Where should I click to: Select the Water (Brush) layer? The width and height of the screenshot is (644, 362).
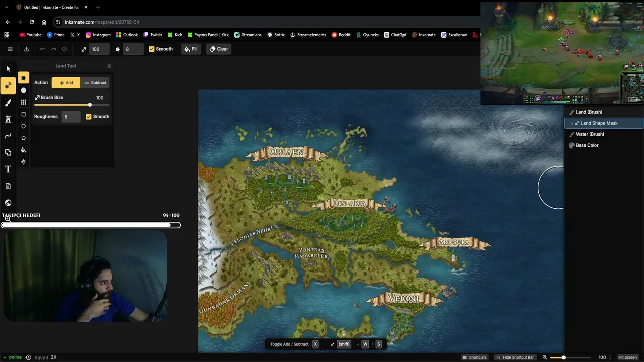[604, 134]
